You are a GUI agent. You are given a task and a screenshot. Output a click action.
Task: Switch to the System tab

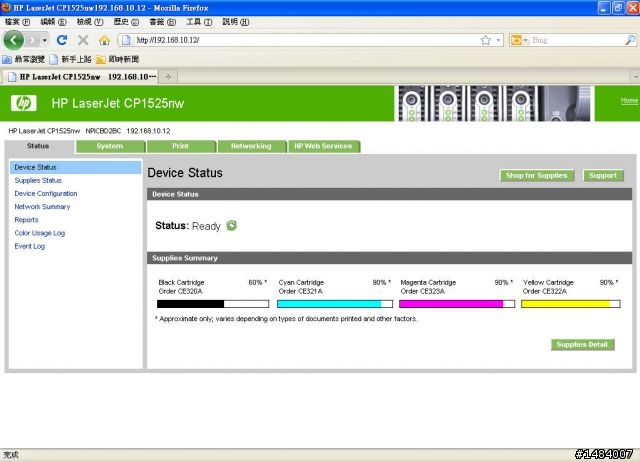(110, 146)
